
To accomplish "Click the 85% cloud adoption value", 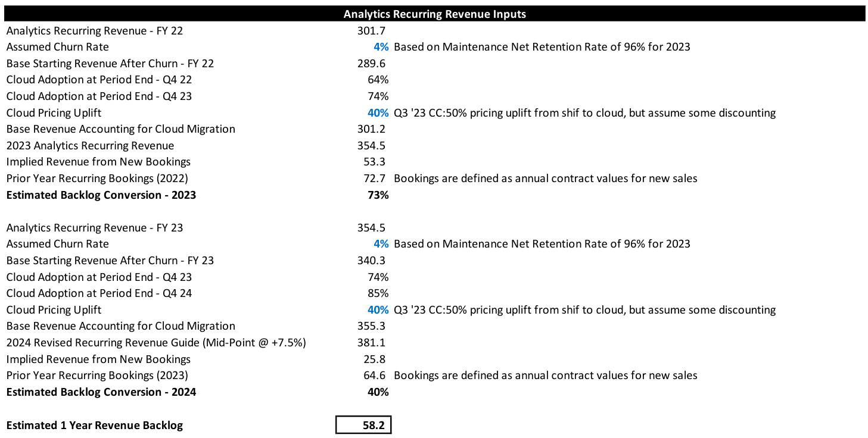I will click(x=378, y=293).
